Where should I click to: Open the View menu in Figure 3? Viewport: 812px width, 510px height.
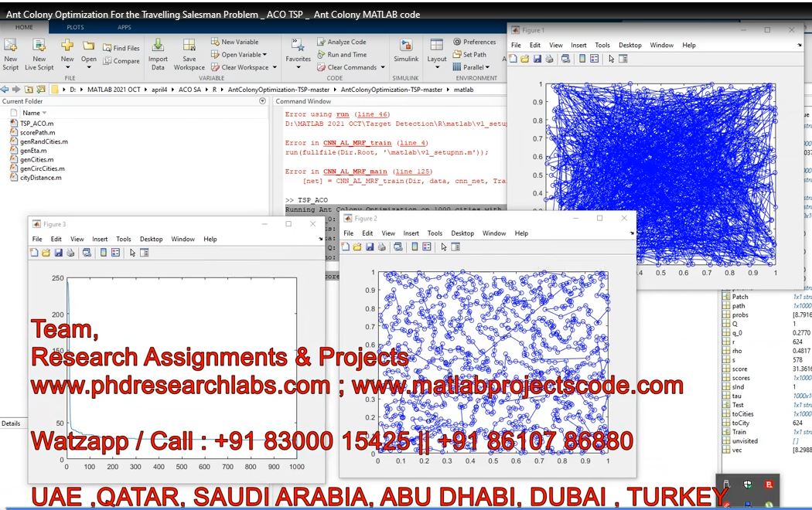point(77,239)
